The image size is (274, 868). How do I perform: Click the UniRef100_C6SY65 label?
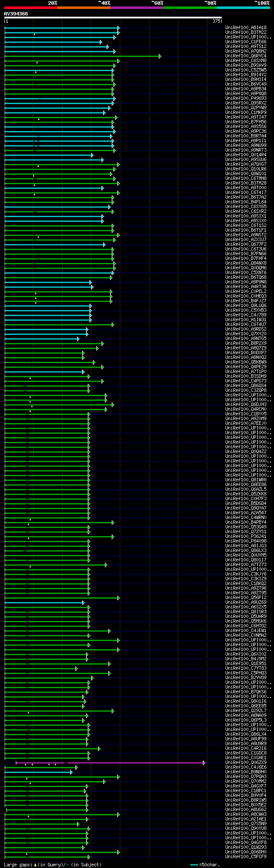(246, 207)
